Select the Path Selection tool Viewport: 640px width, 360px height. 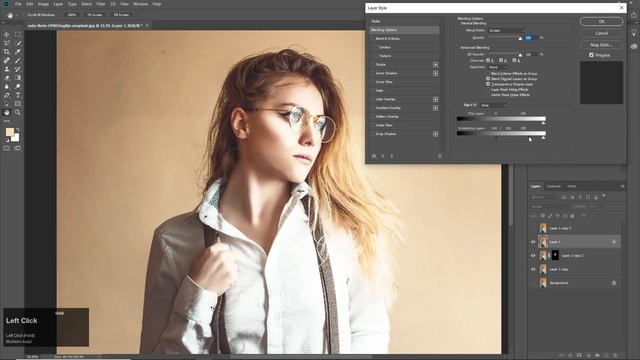point(7,104)
